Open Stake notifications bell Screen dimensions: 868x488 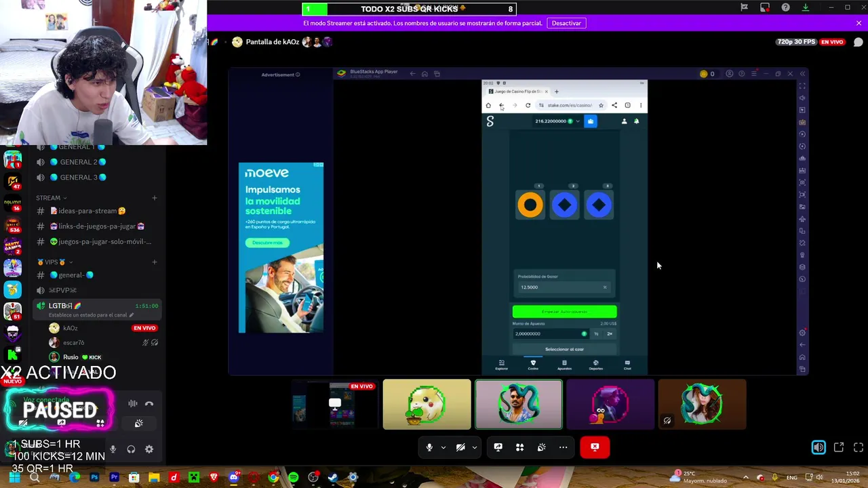tap(636, 121)
